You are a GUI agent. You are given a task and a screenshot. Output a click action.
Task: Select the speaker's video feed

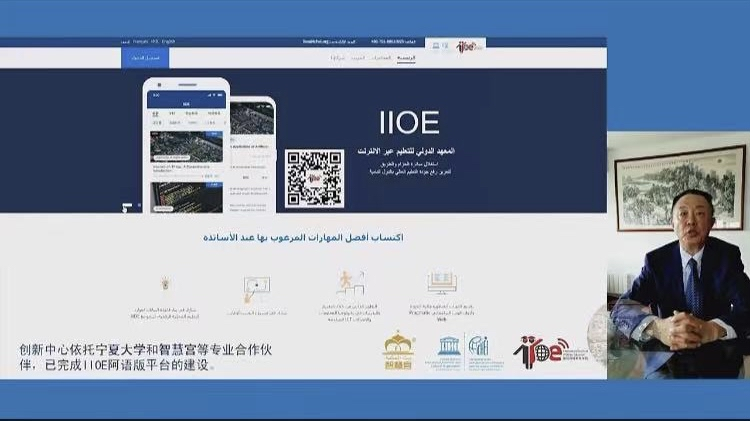(x=678, y=255)
